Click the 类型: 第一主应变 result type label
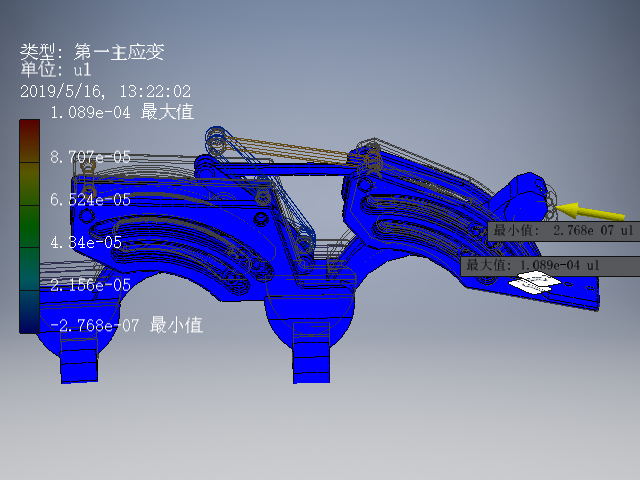The height and width of the screenshot is (480, 640). point(92,52)
